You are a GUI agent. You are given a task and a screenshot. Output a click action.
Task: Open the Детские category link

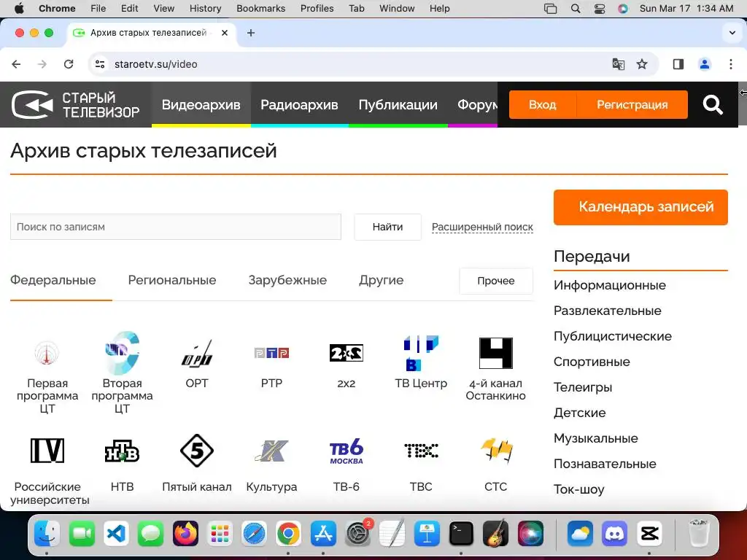[x=579, y=413]
